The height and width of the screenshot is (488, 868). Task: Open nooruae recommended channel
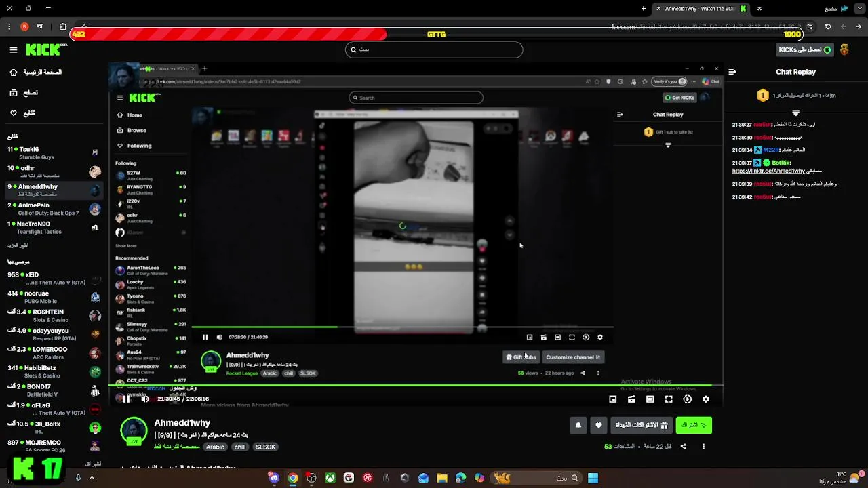53,297
